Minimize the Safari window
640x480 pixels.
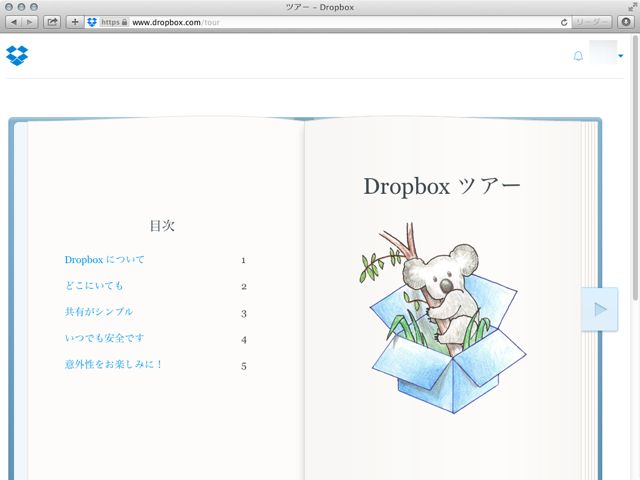pyautogui.click(x=21, y=7)
